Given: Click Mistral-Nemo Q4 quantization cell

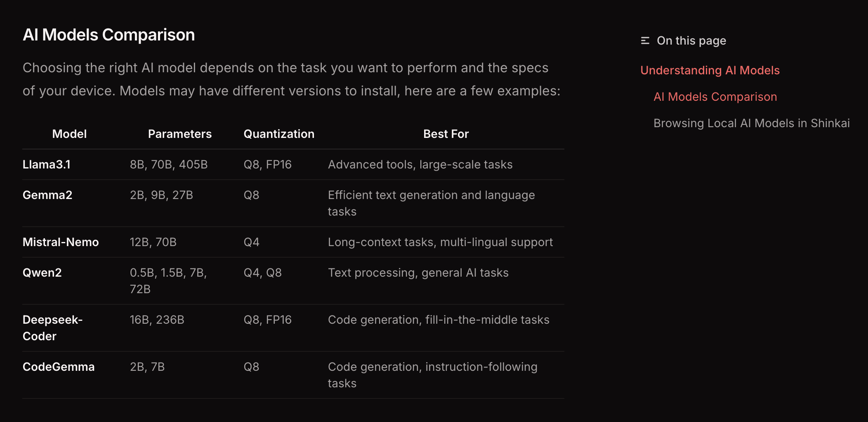Looking at the screenshot, I should coord(252,242).
